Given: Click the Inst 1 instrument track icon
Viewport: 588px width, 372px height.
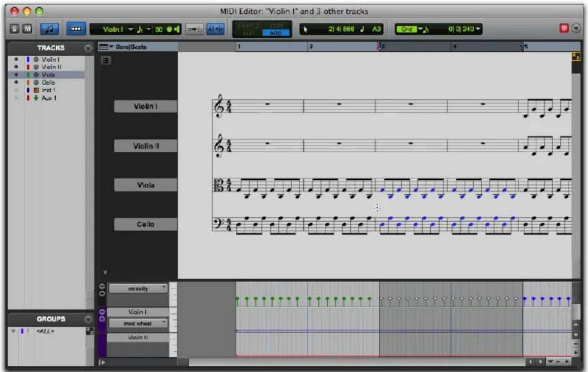Looking at the screenshot, I should [x=36, y=90].
